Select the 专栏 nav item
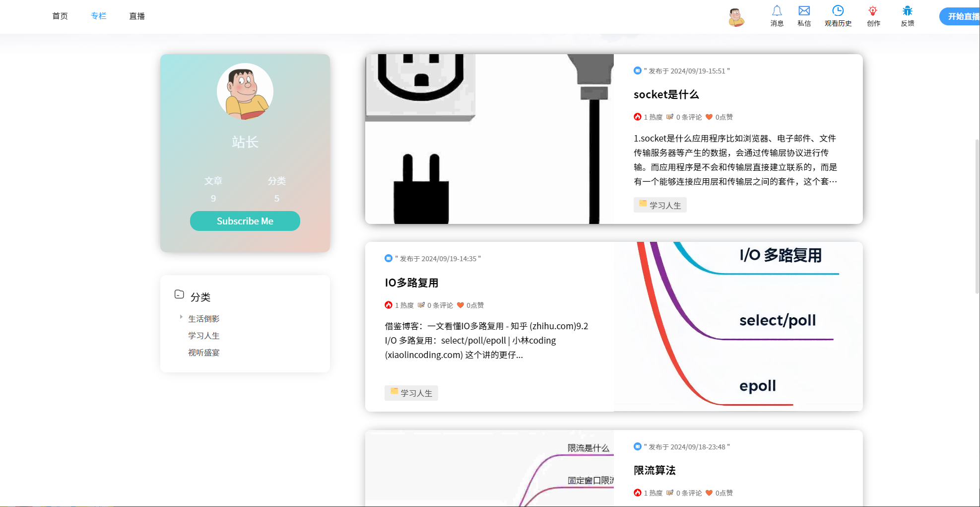This screenshot has width=980, height=507. pyautogui.click(x=99, y=16)
